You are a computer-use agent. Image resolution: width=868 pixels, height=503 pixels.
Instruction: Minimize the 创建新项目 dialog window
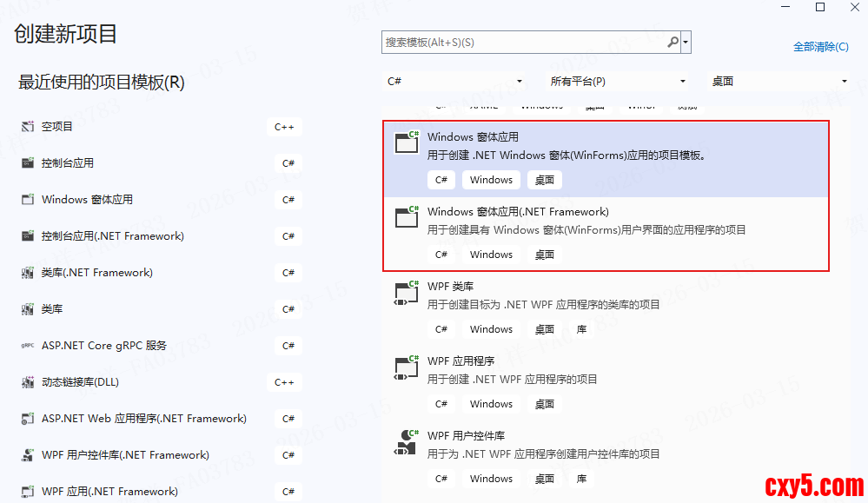pyautogui.click(x=785, y=7)
